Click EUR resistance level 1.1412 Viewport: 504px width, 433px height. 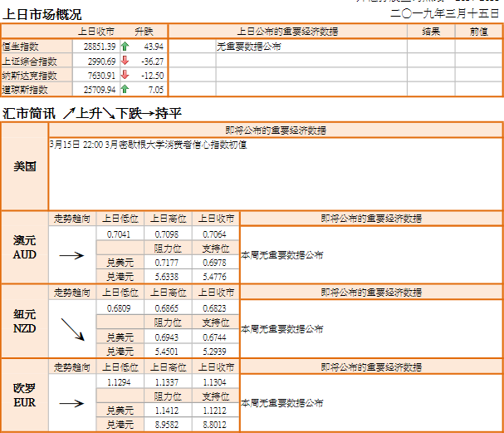[x=167, y=411]
